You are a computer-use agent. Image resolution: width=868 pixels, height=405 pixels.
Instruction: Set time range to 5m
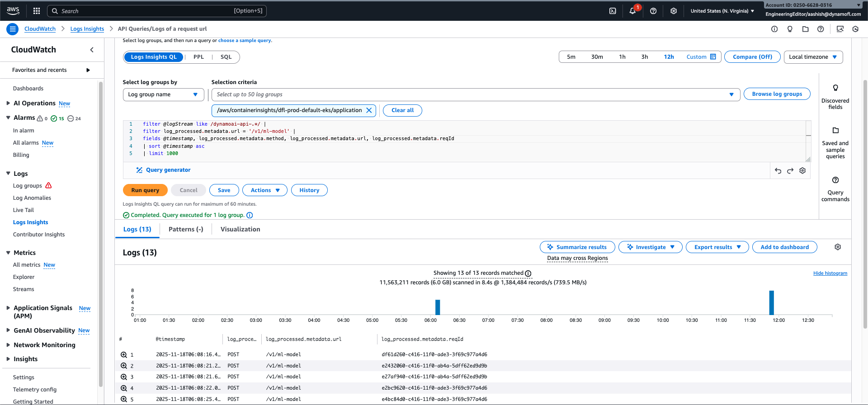pyautogui.click(x=571, y=57)
